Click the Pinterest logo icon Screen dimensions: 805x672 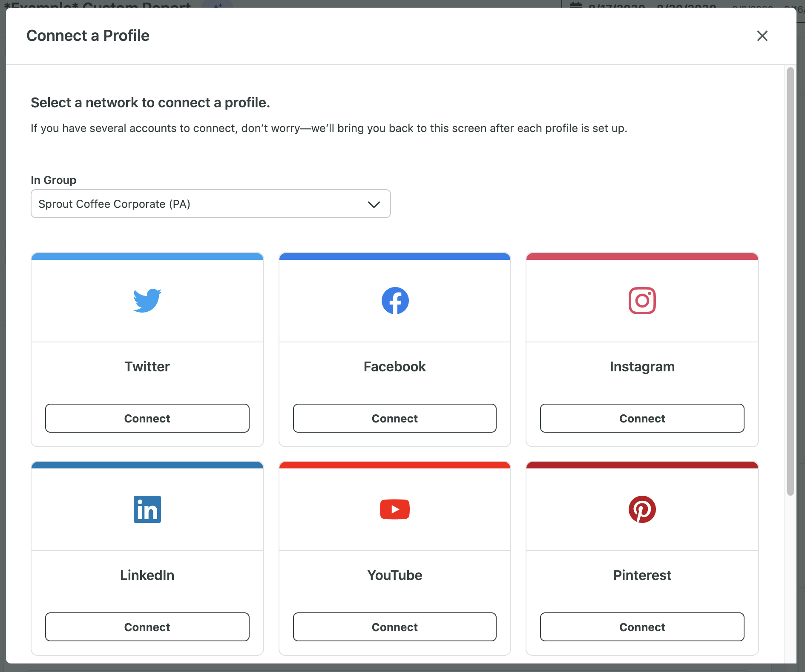coord(642,509)
